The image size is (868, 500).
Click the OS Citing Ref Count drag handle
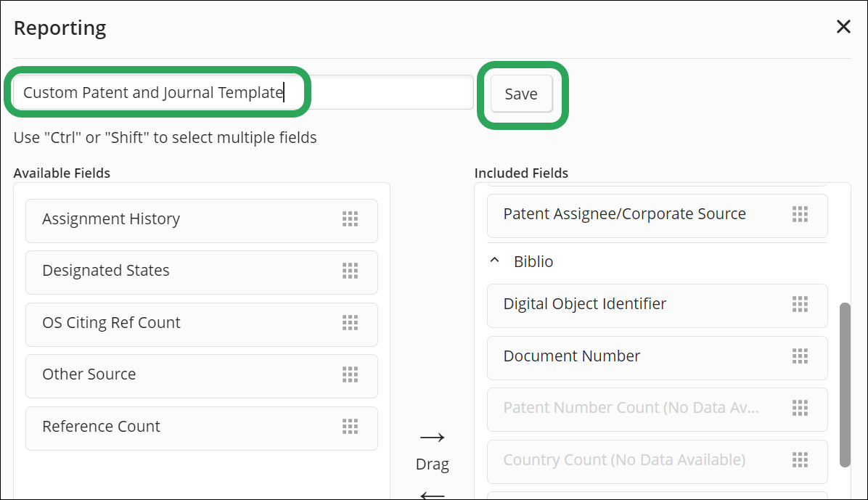pyautogui.click(x=350, y=323)
